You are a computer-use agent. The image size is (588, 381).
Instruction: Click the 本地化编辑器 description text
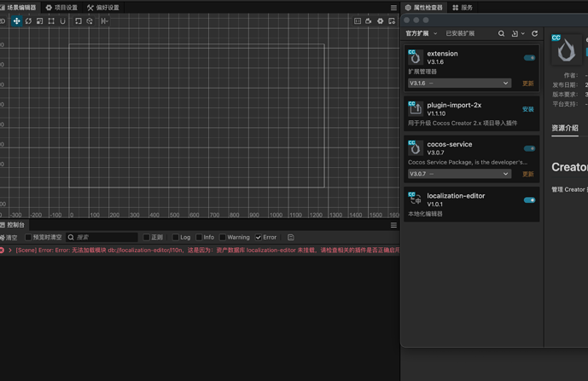coord(425,214)
